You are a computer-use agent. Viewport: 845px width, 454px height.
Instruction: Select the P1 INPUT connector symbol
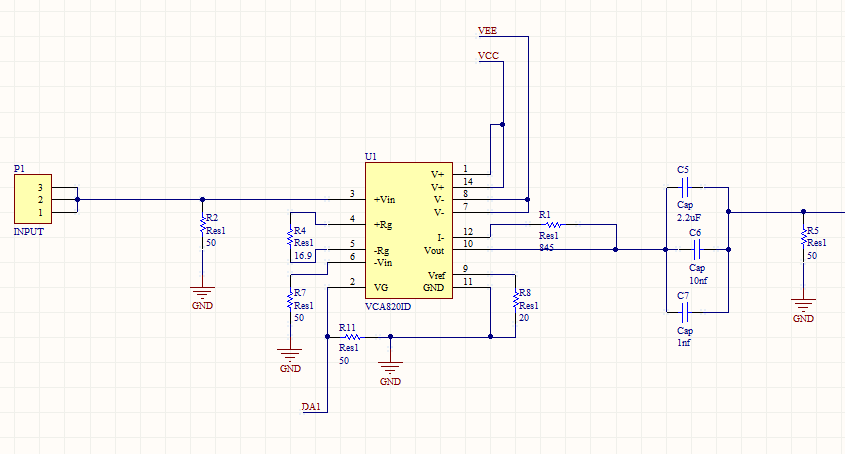(x=33, y=199)
